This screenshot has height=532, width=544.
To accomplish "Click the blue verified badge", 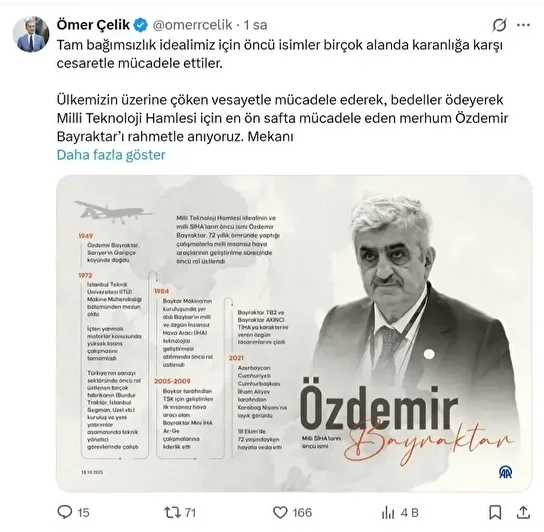I will tap(141, 25).
